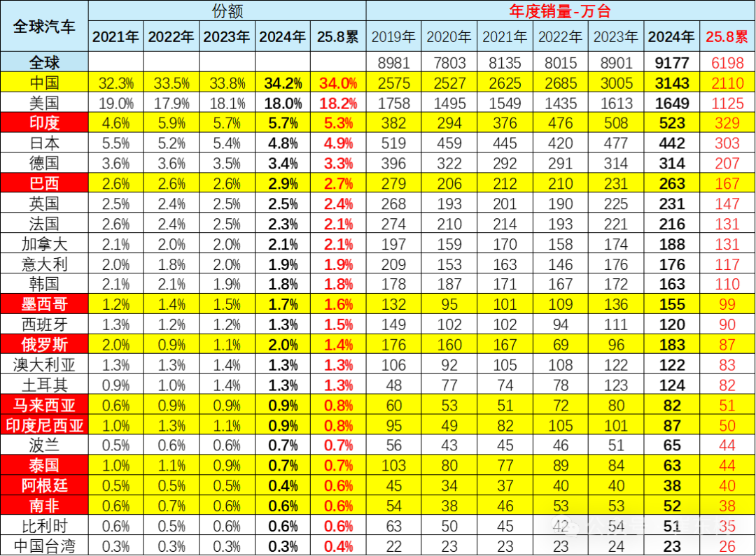Click 阿根廷 2024 share value 0.4%
Image resolution: width=756 pixels, height=556 pixels.
tap(283, 486)
